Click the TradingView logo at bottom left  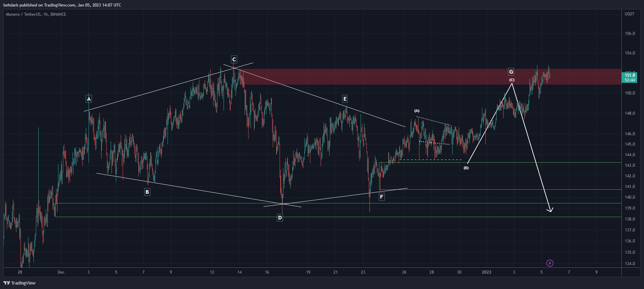[19, 283]
